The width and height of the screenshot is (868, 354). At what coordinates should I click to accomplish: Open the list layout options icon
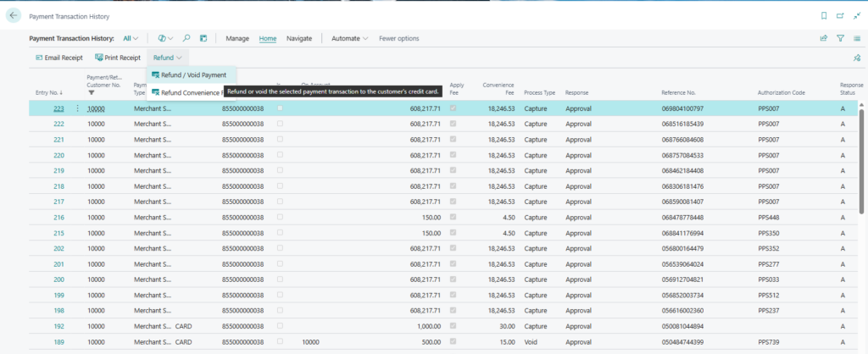tap(857, 39)
